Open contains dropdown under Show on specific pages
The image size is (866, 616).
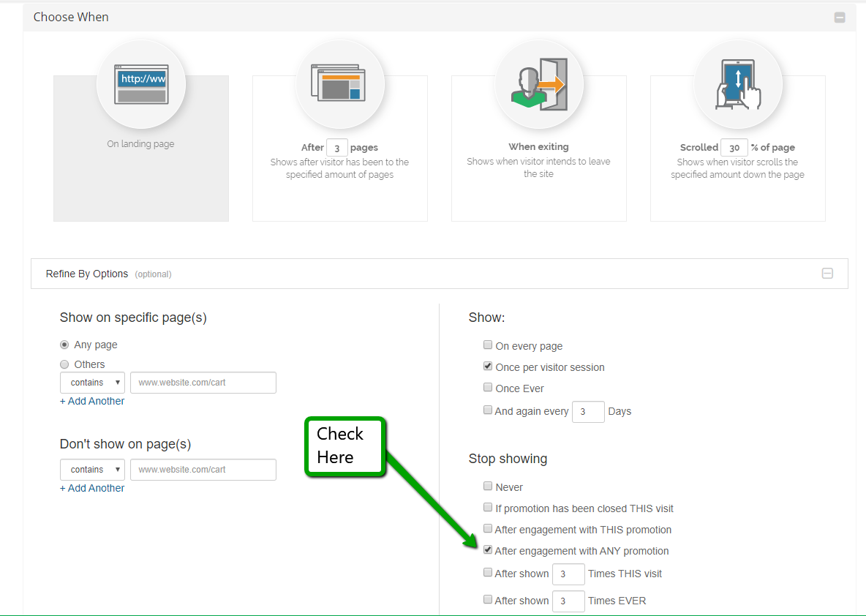tap(92, 383)
